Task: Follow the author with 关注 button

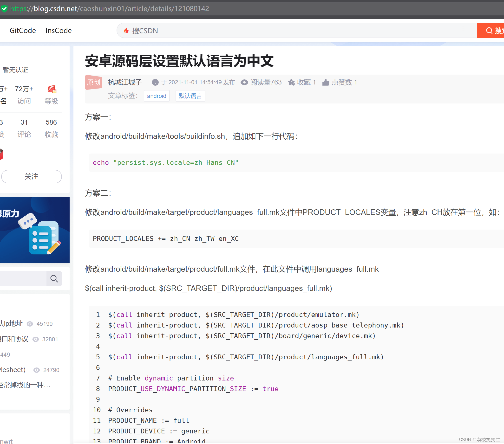Action: (32, 176)
